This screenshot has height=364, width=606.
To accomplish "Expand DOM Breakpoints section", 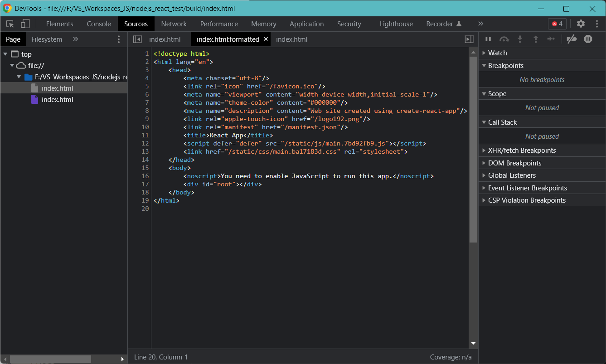I will [x=542, y=163].
